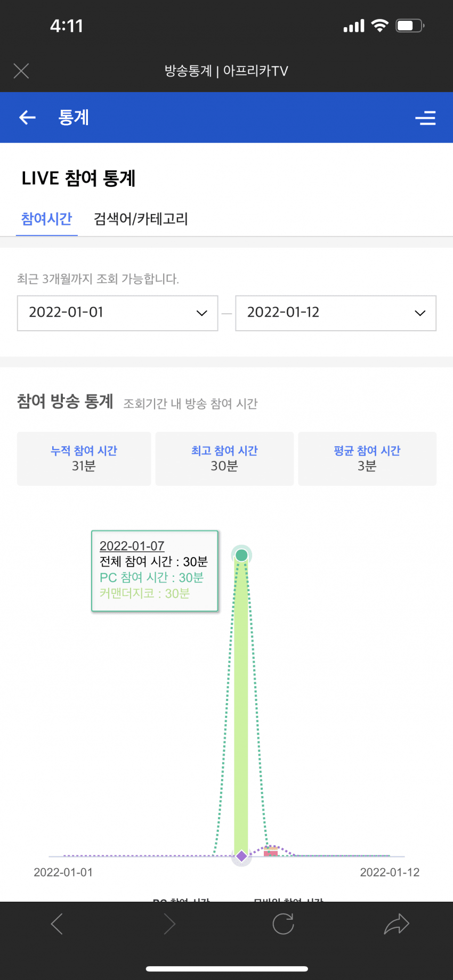Open the start date dropdown 2022-01-01
The width and height of the screenshot is (453, 980).
[x=118, y=313]
